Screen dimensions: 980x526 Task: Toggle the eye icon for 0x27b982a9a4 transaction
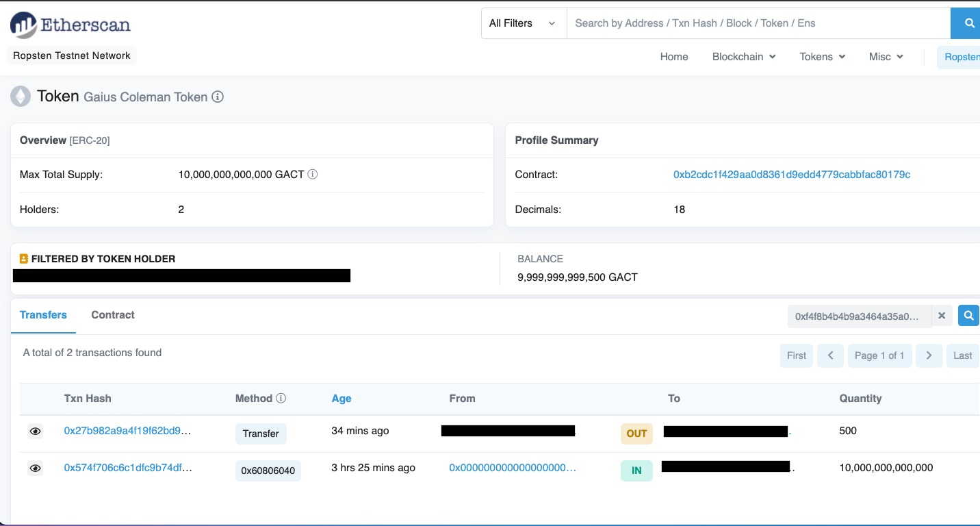point(35,431)
